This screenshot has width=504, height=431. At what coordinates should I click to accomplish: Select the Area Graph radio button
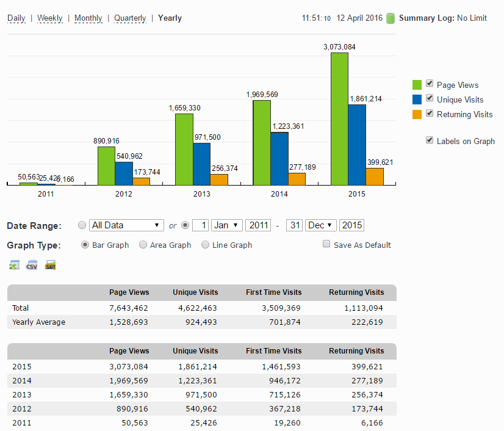(143, 245)
